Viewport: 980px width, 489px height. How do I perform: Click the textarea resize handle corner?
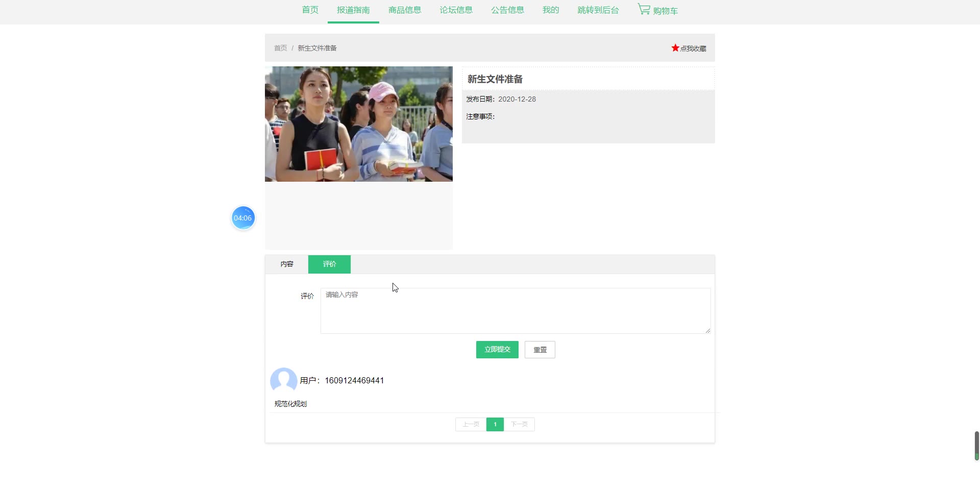(x=707, y=330)
